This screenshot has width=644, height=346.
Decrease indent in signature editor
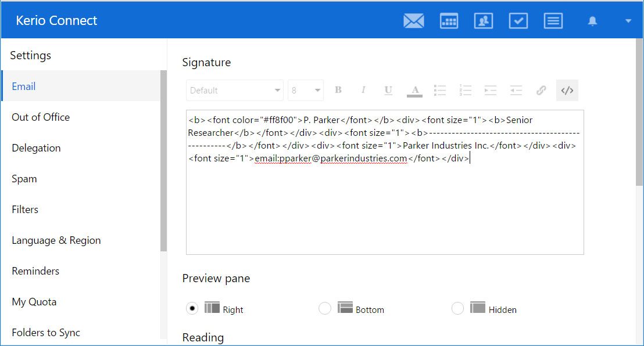[x=516, y=91]
